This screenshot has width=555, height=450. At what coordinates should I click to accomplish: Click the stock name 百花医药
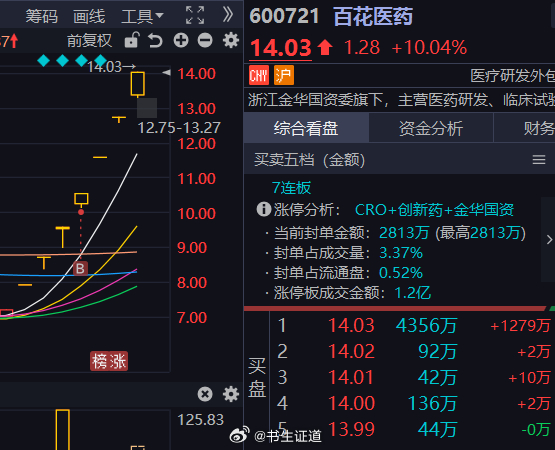click(373, 16)
